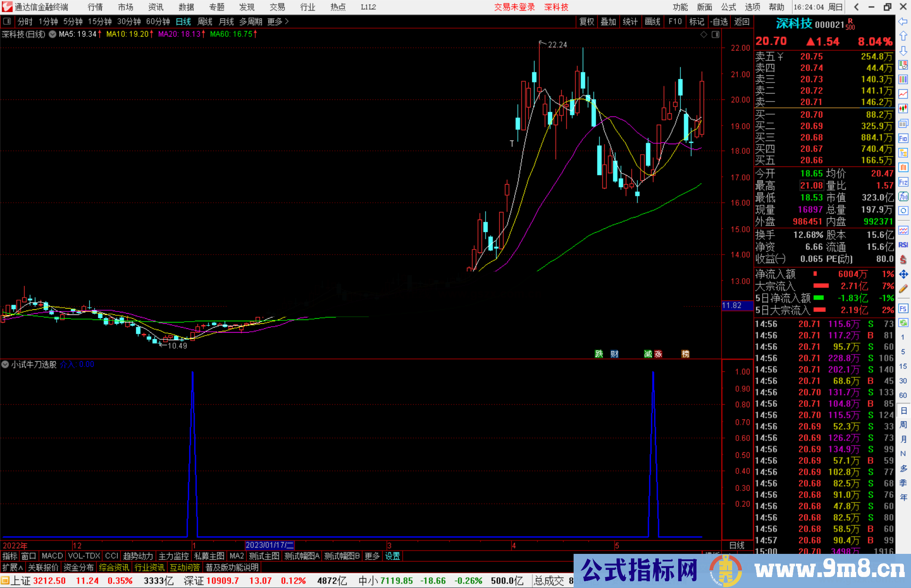The image size is (911, 588).
Task: Toggle the moving average visibility circle icon
Action: pos(52,34)
